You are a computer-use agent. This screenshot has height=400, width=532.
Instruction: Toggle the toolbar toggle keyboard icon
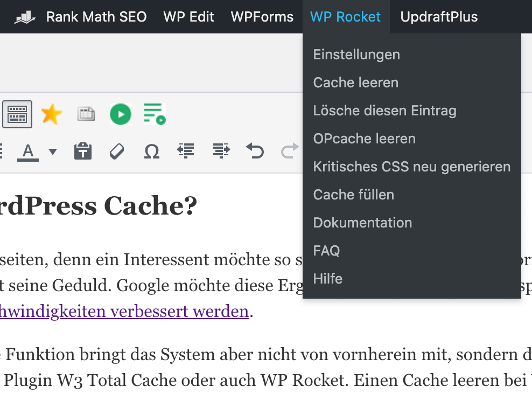[x=17, y=114]
